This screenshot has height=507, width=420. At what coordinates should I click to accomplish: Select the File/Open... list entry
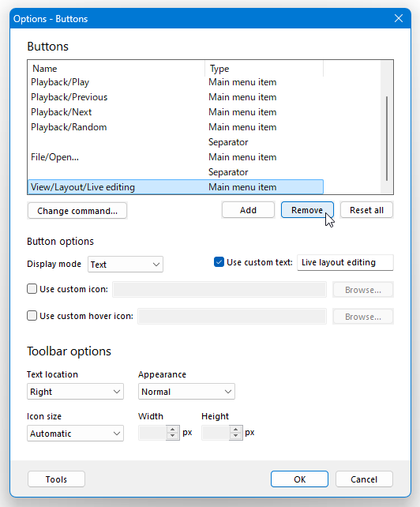click(175, 157)
